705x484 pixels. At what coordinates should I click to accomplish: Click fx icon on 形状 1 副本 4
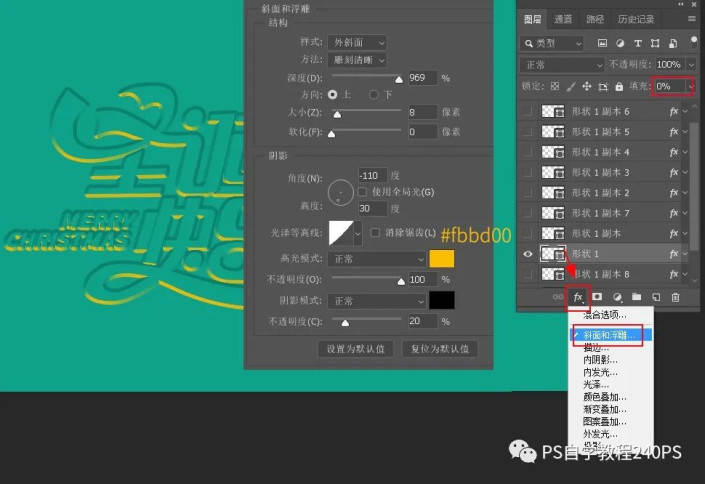pos(674,152)
